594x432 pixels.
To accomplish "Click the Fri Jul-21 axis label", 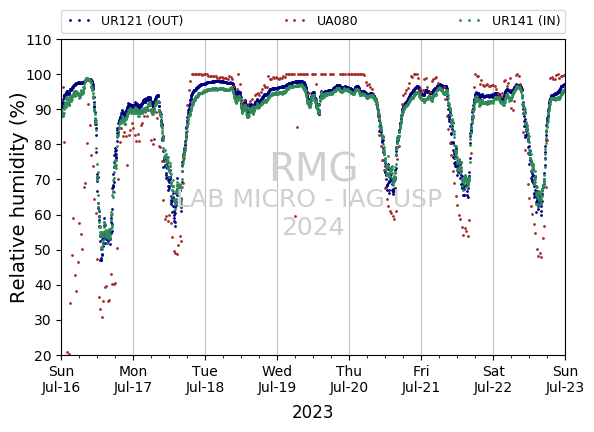I will 421,379.
